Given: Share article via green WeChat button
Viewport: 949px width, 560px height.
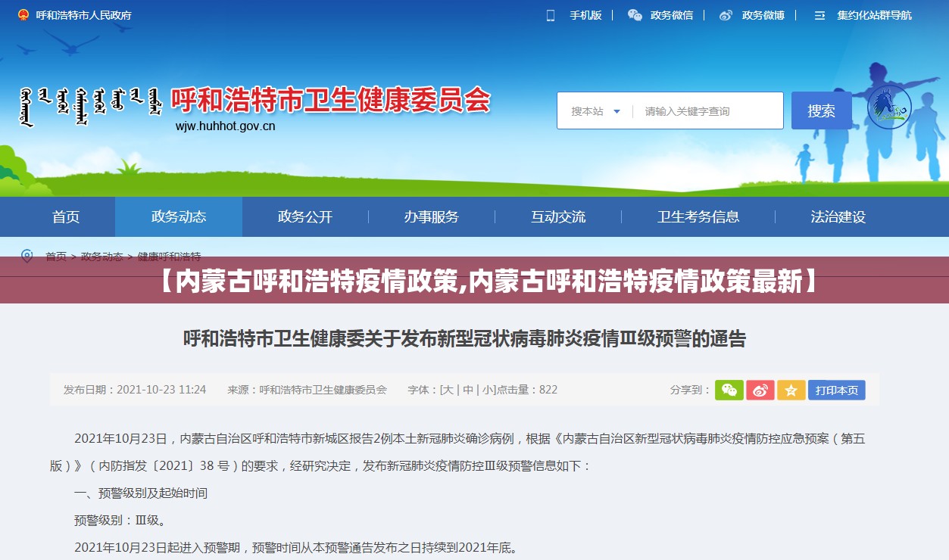Looking at the screenshot, I should coord(729,390).
